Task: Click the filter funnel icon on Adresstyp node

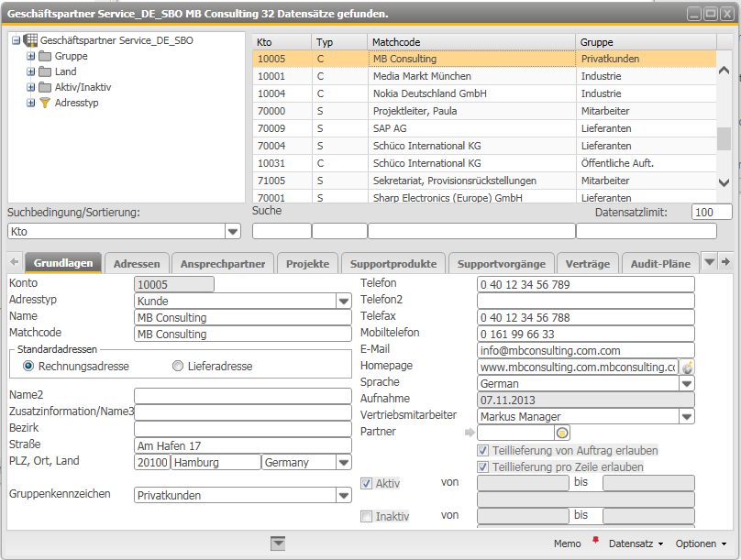Action: [45, 102]
